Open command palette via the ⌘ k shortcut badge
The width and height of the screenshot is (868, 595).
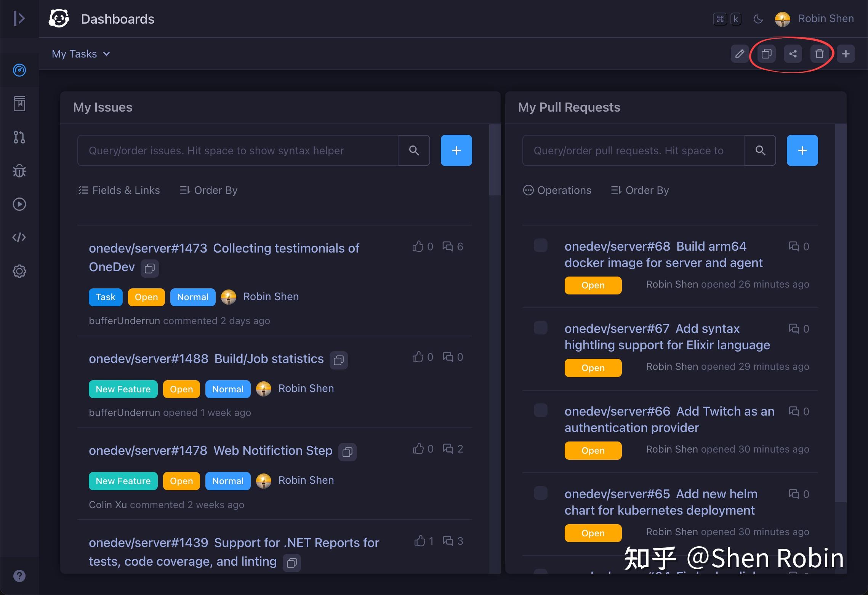(x=727, y=19)
